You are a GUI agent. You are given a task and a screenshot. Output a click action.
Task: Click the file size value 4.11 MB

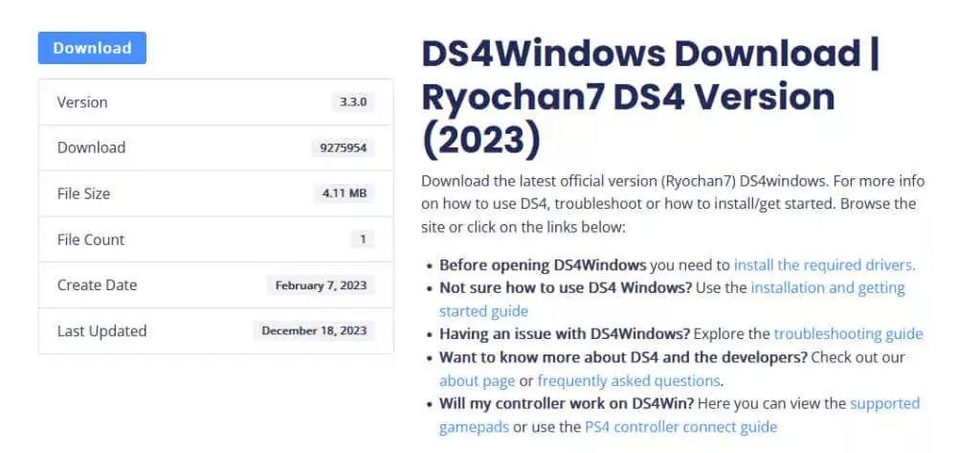pos(345,193)
